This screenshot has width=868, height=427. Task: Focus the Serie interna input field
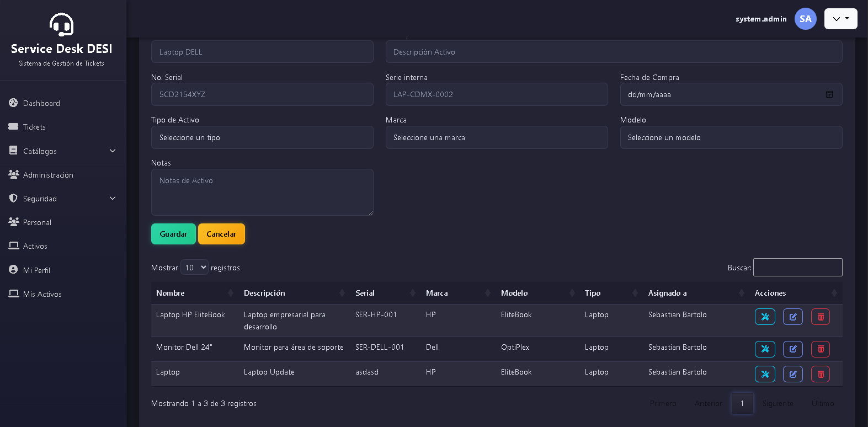[x=497, y=94]
